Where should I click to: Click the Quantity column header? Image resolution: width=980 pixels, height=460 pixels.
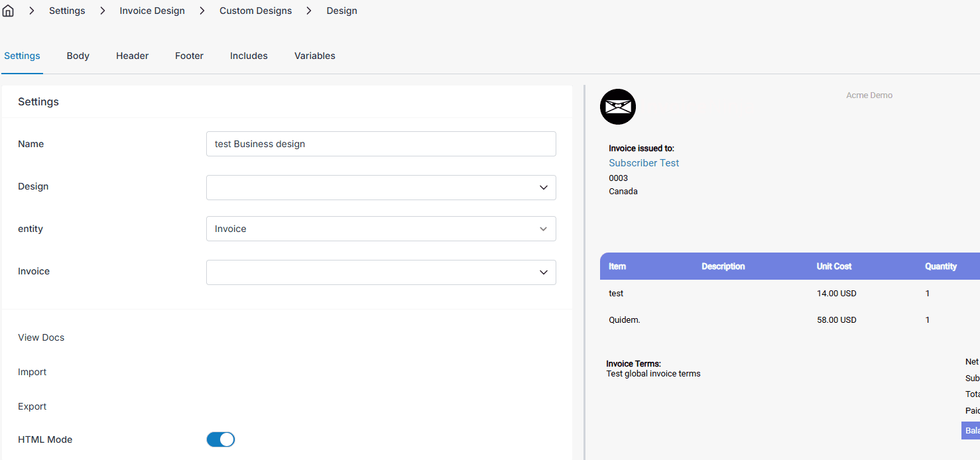[941, 266]
